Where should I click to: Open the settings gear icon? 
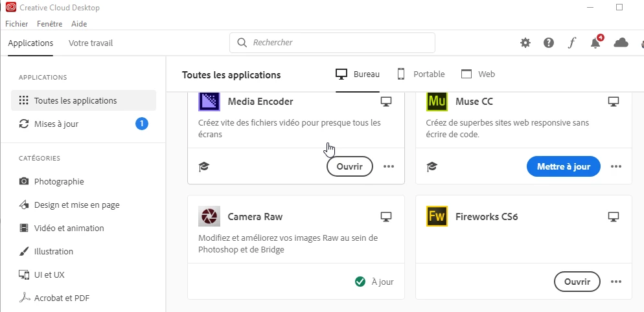(x=525, y=43)
